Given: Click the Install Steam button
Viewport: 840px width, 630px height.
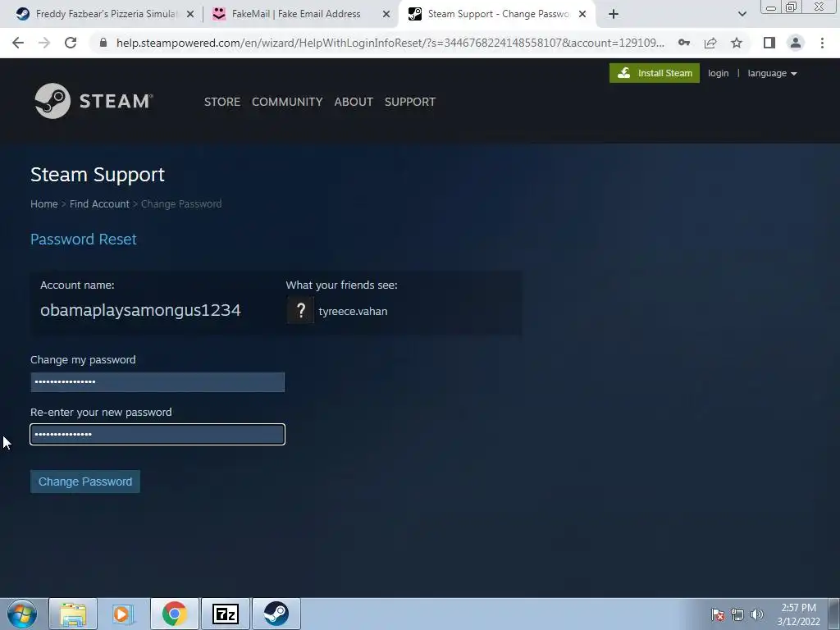Looking at the screenshot, I should (654, 73).
